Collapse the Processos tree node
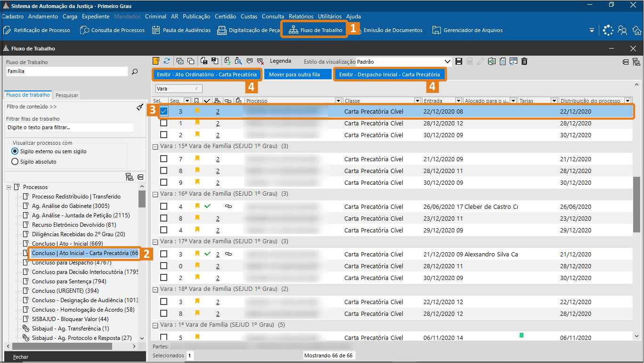The image size is (644, 363). tap(8, 187)
